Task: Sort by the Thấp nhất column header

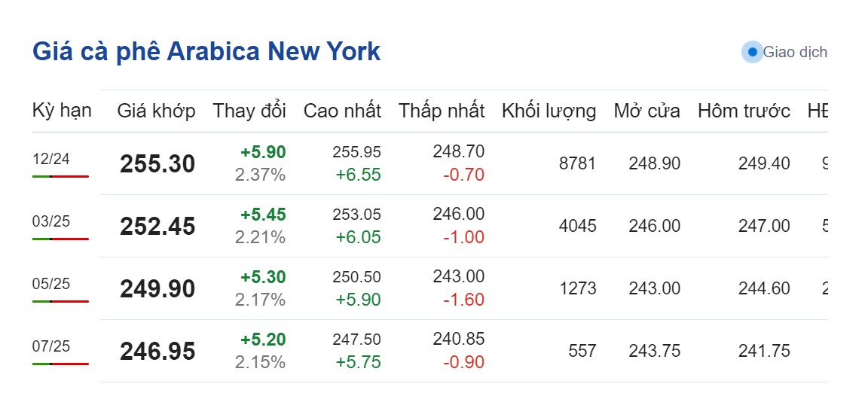Action: 442,111
